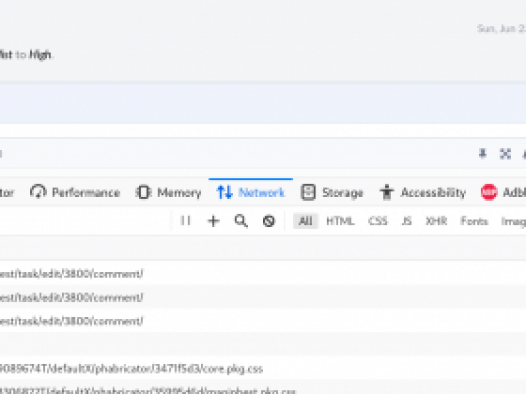The image size is (526, 394).
Task: Click the Memory chip icon
Action: coord(144,192)
